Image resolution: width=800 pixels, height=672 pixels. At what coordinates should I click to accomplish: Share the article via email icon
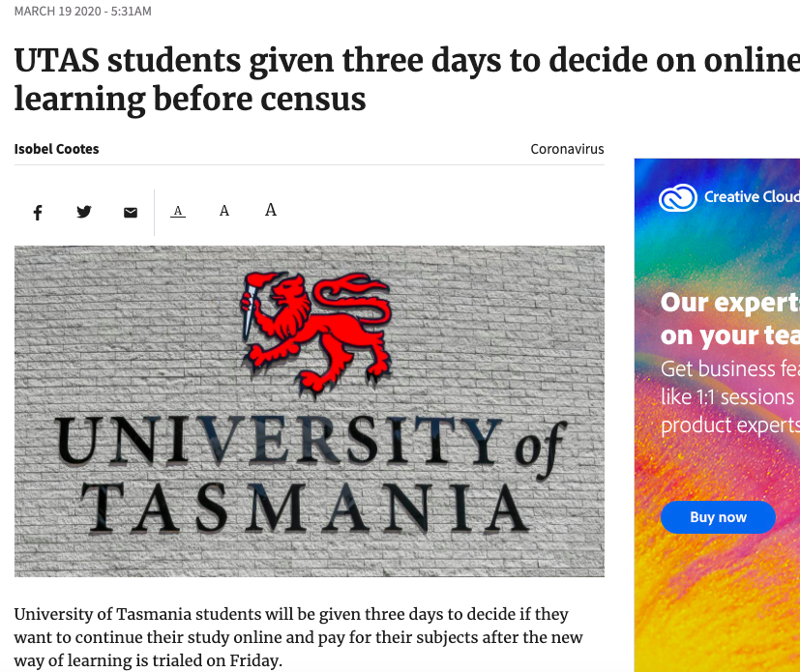131,212
